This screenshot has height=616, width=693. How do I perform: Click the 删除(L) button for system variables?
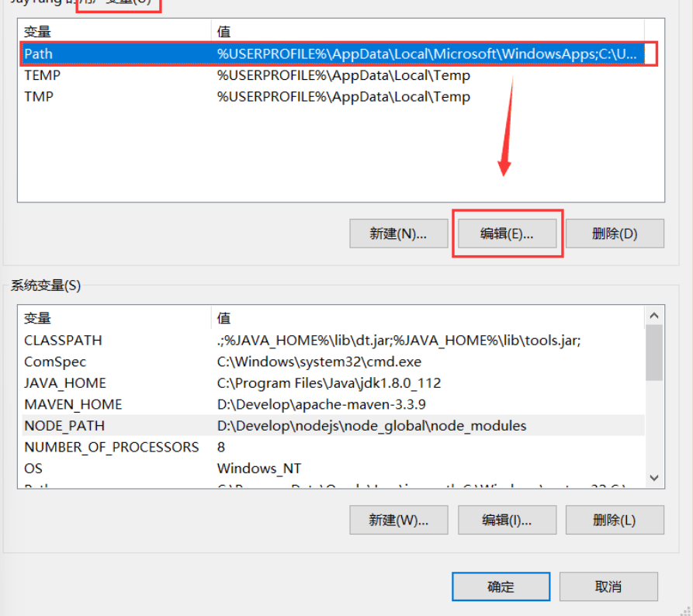coord(615,520)
